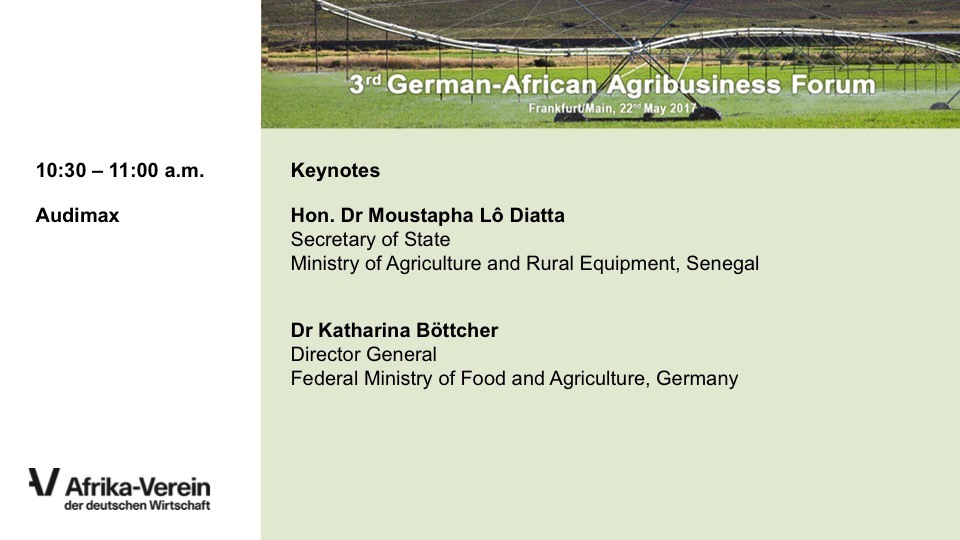
Task: Click the word 'Diatta' in the speaker name
Action: tap(537, 215)
